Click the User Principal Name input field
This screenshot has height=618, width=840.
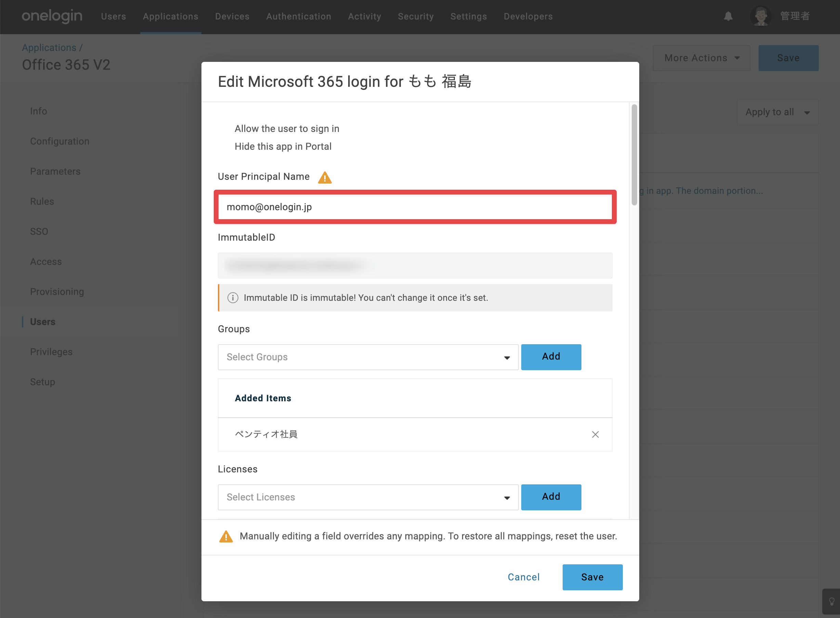click(x=415, y=207)
